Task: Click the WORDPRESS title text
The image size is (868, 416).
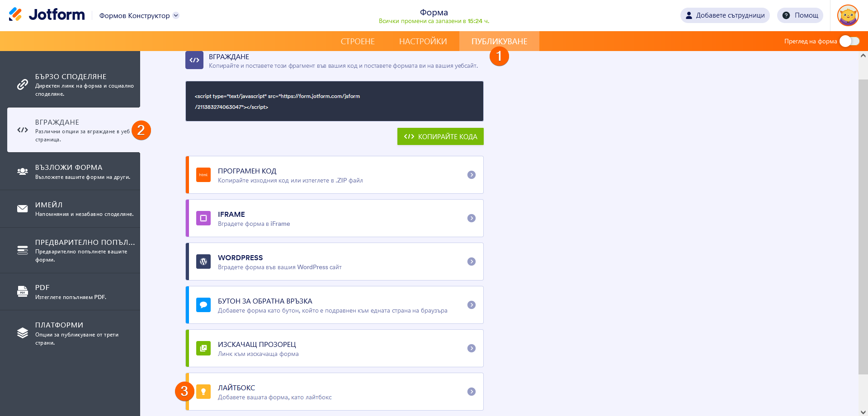Action: point(240,257)
